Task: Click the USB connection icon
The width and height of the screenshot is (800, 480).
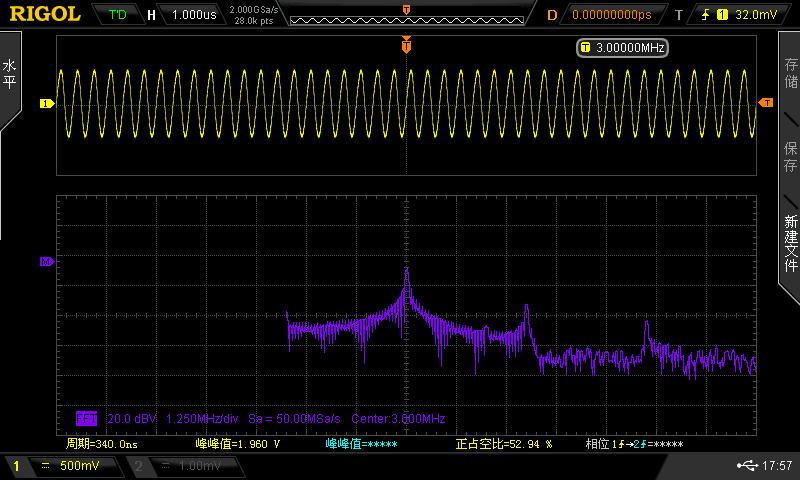Action: [x=747, y=465]
